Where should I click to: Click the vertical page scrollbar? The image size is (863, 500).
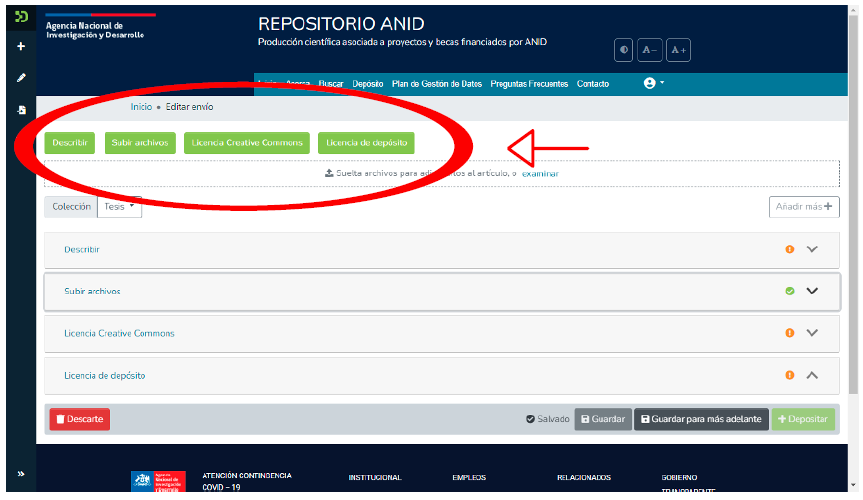(853, 204)
